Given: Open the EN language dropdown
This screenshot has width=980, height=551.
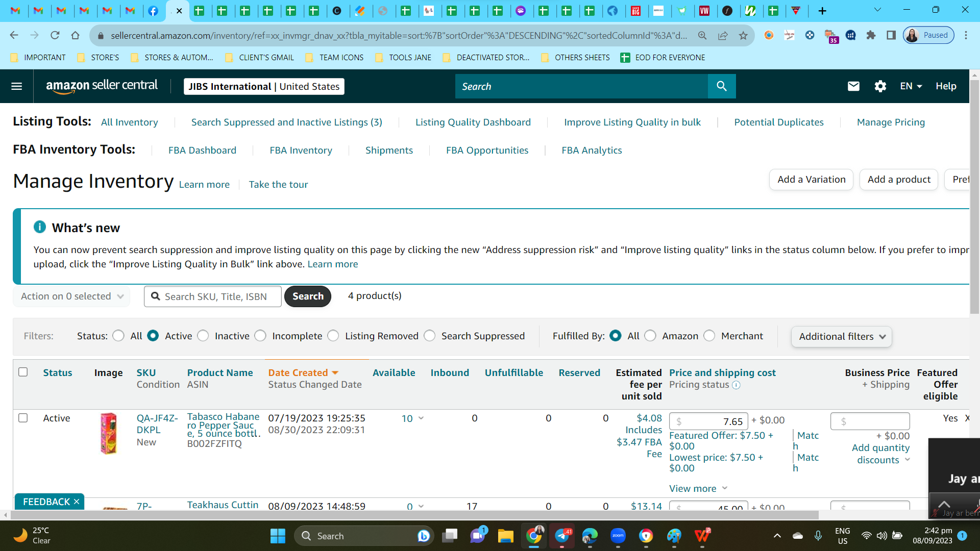Looking at the screenshot, I should 911,86.
